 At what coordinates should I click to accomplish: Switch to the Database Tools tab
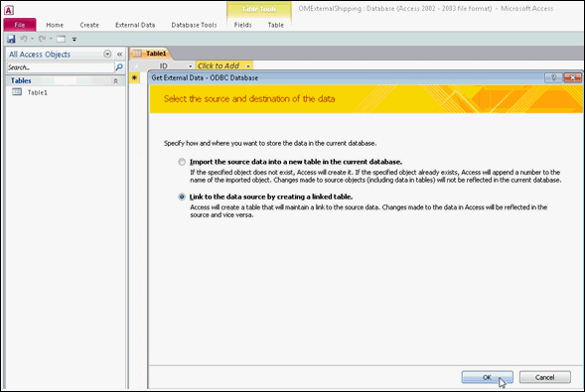194,25
